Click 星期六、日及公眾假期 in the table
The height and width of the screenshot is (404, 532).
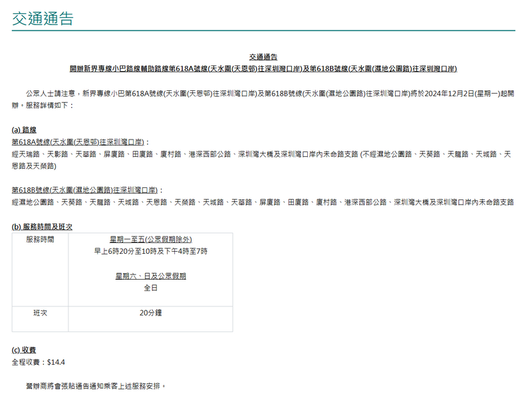coord(151,276)
